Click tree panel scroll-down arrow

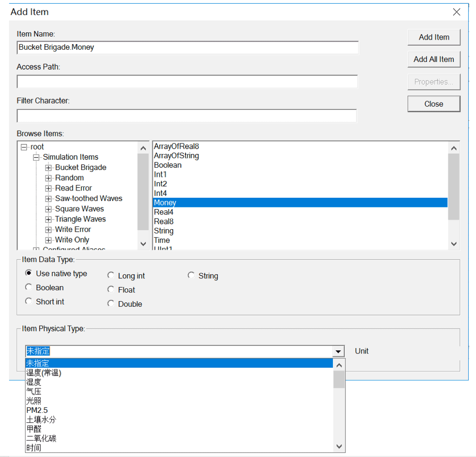143,244
